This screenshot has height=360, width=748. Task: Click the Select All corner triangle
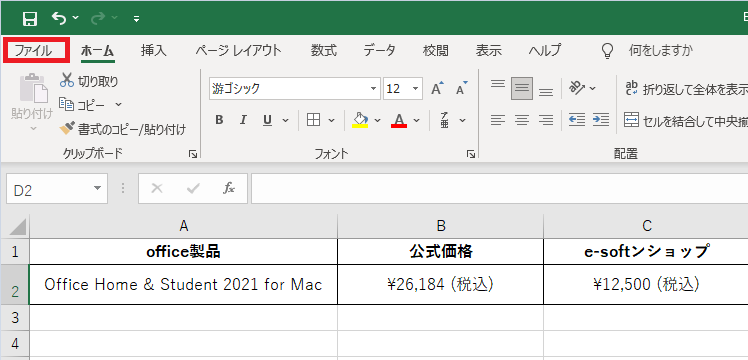(17, 227)
